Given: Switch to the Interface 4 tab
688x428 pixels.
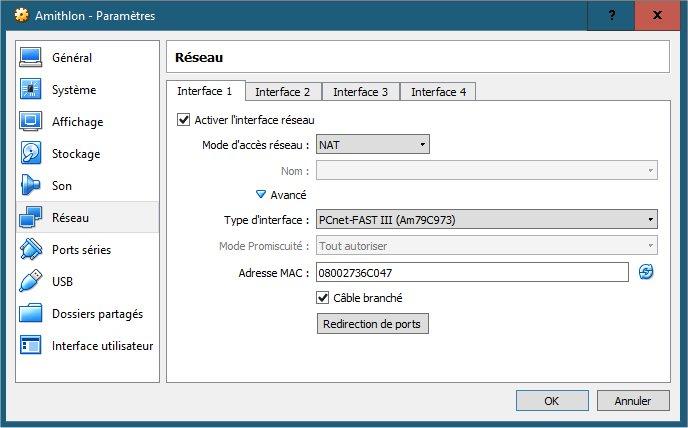Looking at the screenshot, I should [438, 92].
